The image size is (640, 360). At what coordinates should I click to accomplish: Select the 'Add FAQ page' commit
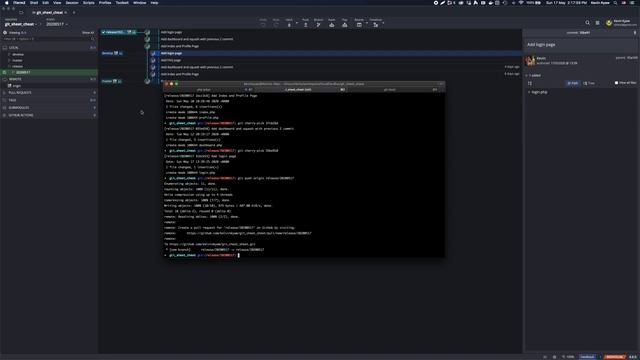(x=171, y=60)
